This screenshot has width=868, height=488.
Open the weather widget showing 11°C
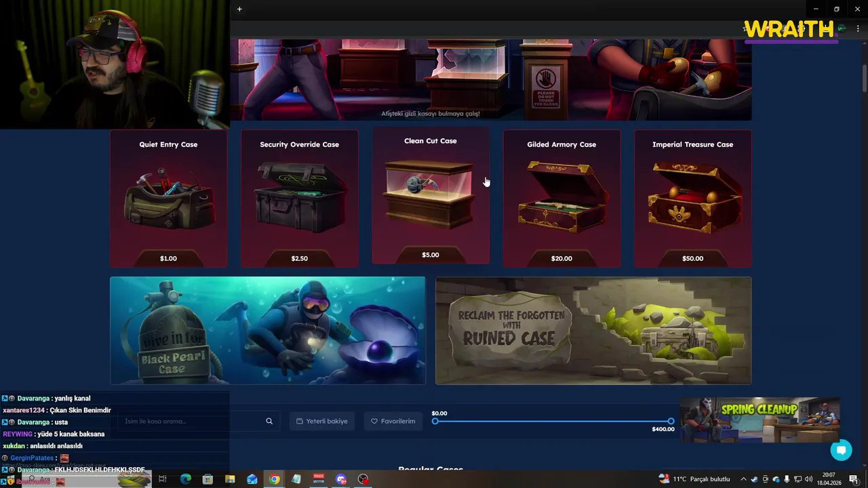point(694,479)
